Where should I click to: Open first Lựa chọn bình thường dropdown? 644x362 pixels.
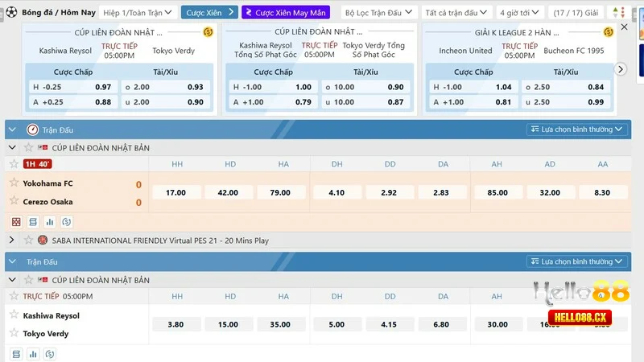point(576,130)
